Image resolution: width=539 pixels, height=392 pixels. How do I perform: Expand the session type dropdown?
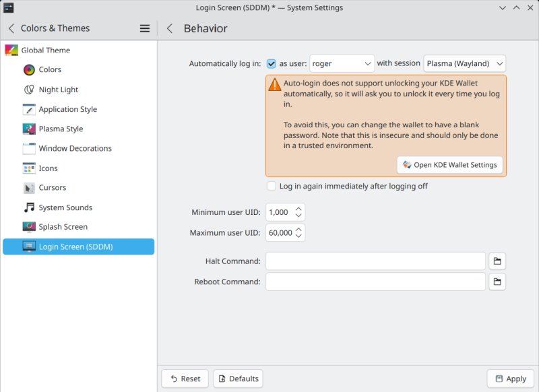pos(465,64)
